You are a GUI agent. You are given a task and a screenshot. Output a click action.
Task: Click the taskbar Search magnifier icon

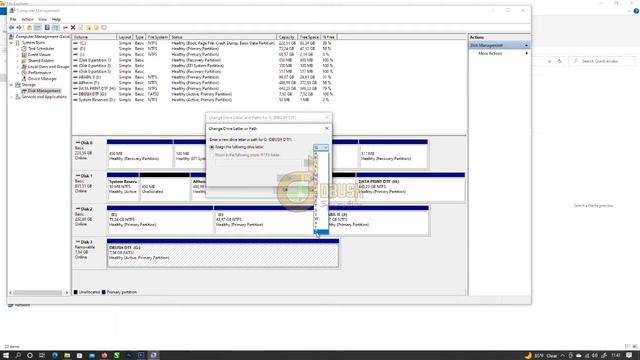pos(18,356)
